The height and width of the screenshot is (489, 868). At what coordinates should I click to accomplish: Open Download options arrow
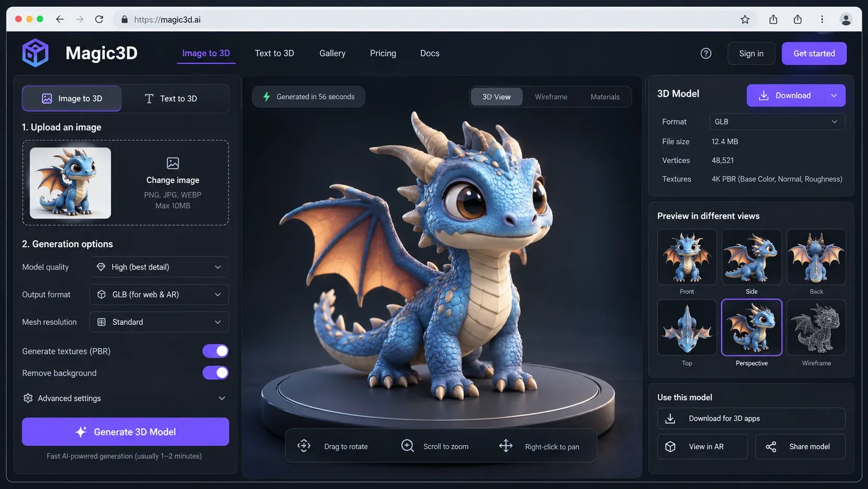click(834, 96)
